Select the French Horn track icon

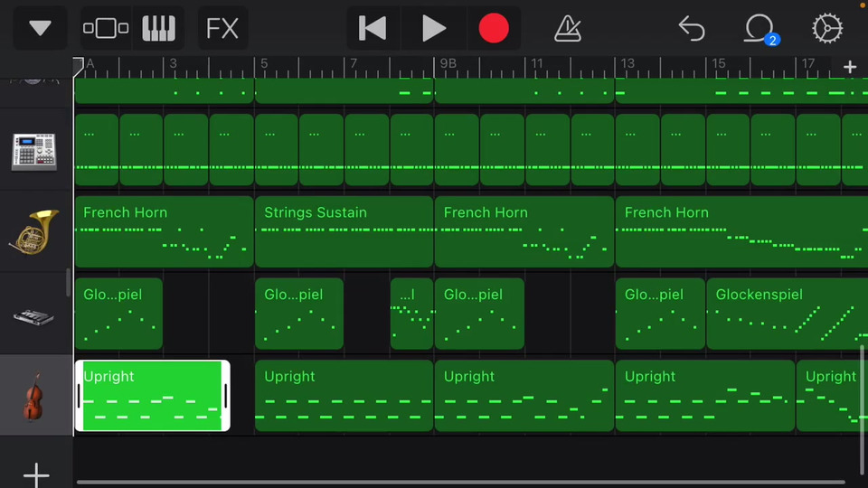(33, 232)
